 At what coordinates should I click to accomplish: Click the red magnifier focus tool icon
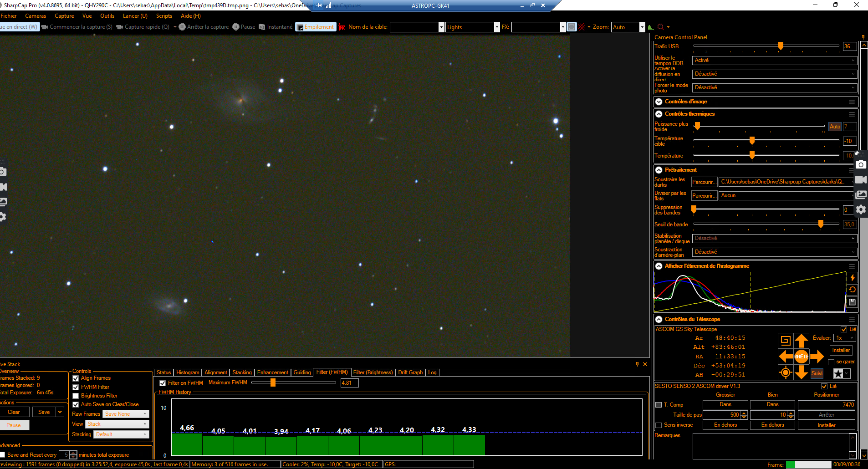(661, 27)
